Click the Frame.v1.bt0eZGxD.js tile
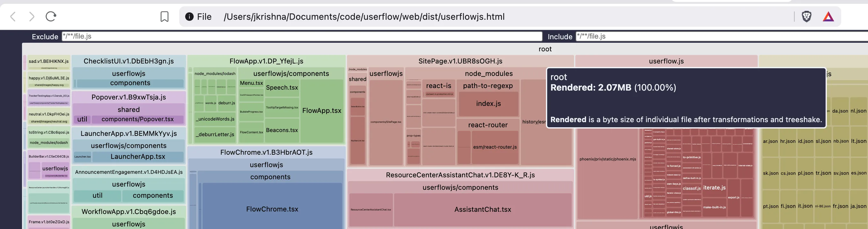The image size is (868, 229). 48,222
